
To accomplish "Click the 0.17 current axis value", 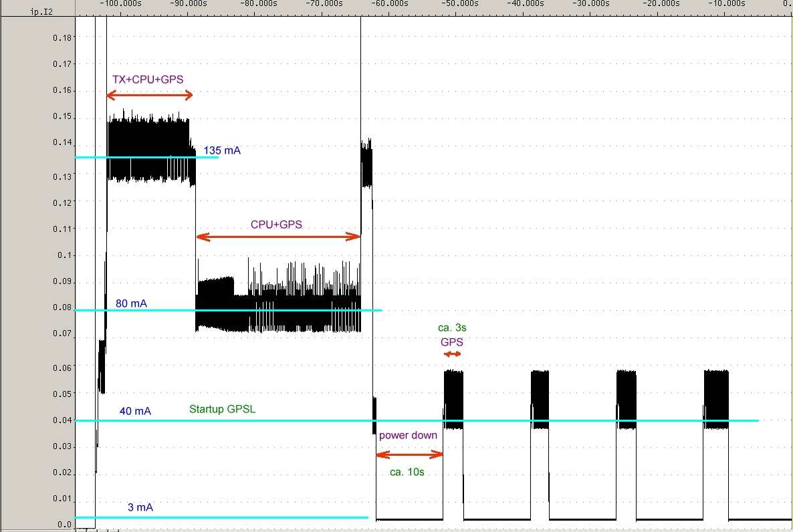I will [x=63, y=63].
